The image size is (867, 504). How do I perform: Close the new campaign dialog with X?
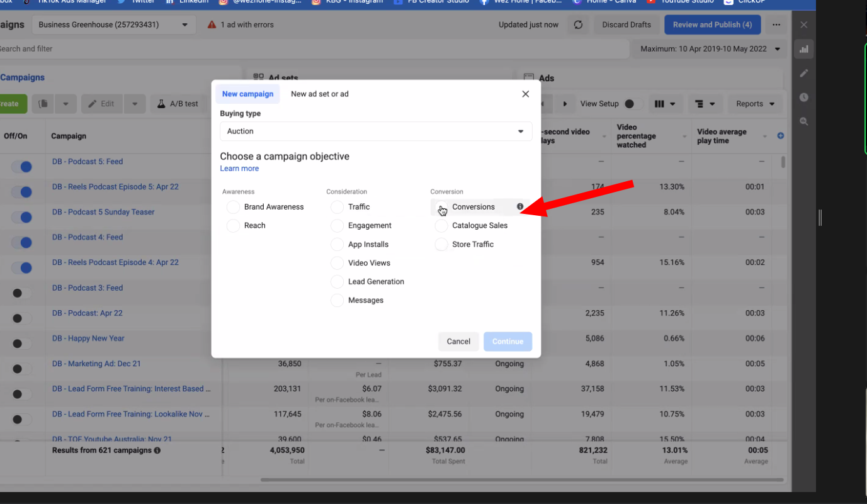click(x=526, y=94)
